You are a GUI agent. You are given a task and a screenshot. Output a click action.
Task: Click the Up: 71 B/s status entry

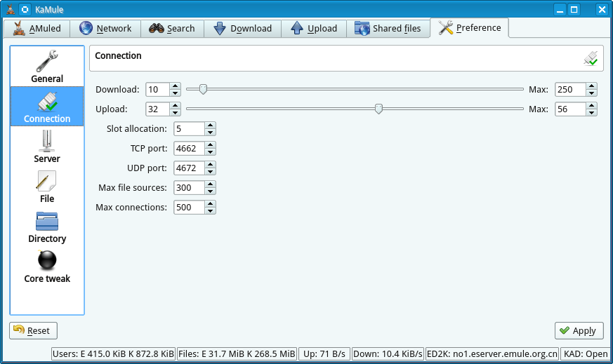(x=324, y=354)
